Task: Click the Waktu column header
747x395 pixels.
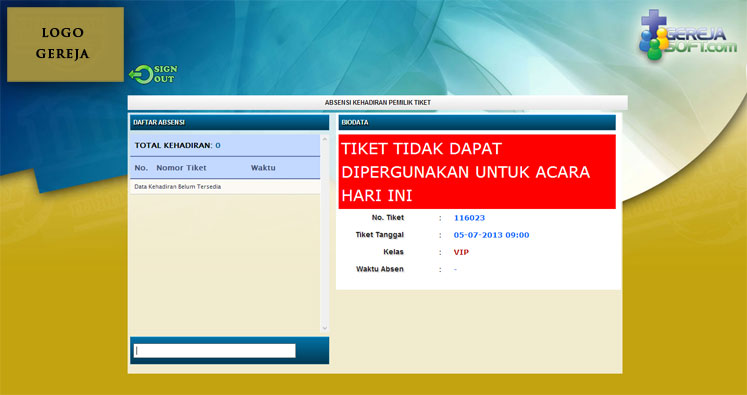Action: [x=263, y=168]
